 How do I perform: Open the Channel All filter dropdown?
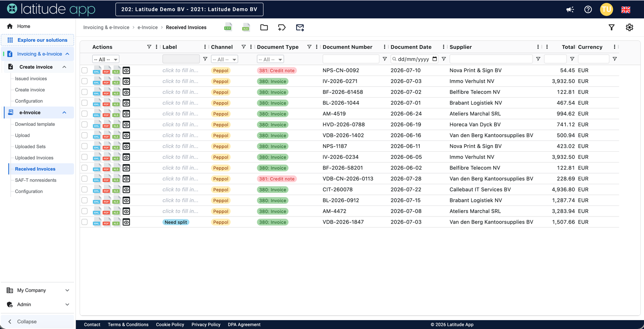point(224,59)
